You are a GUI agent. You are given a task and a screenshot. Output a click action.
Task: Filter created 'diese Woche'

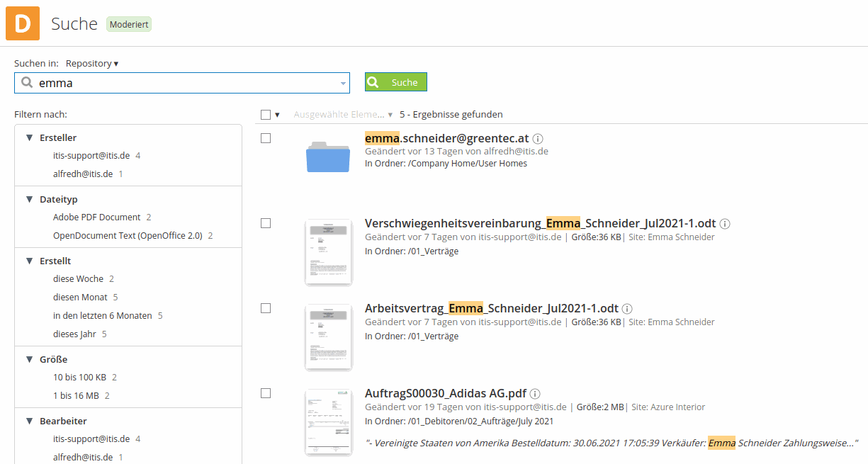[x=78, y=279]
